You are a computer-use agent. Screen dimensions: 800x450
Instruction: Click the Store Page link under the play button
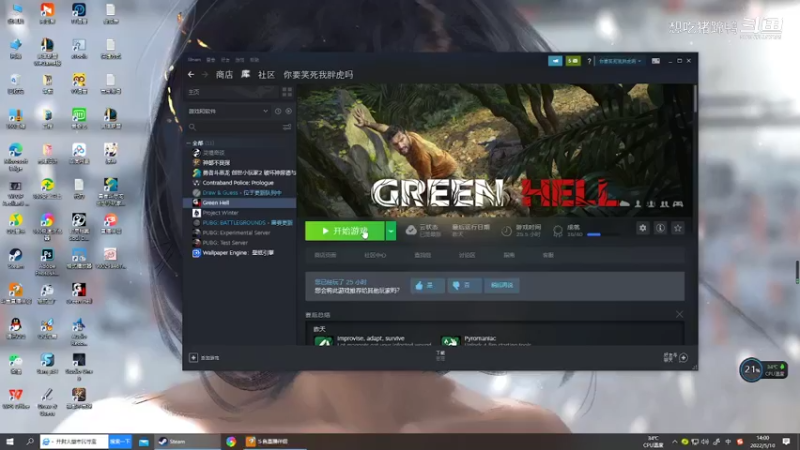click(x=326, y=255)
